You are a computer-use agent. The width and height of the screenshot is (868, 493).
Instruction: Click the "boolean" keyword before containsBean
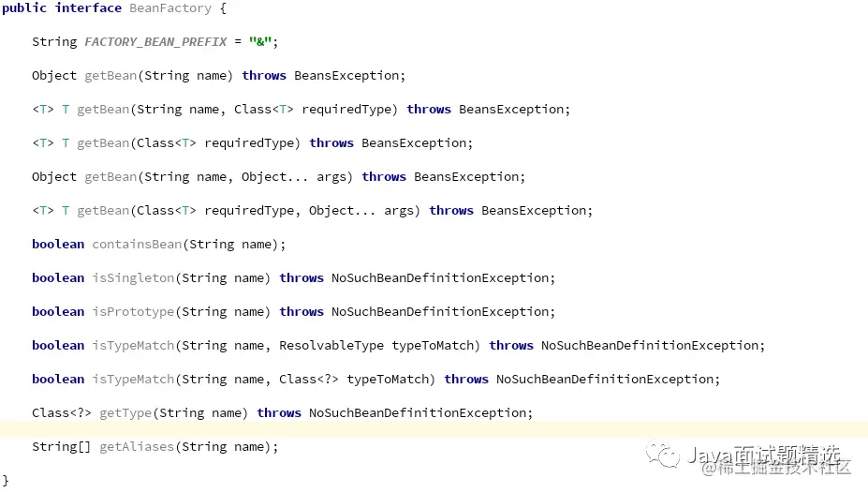(x=58, y=245)
